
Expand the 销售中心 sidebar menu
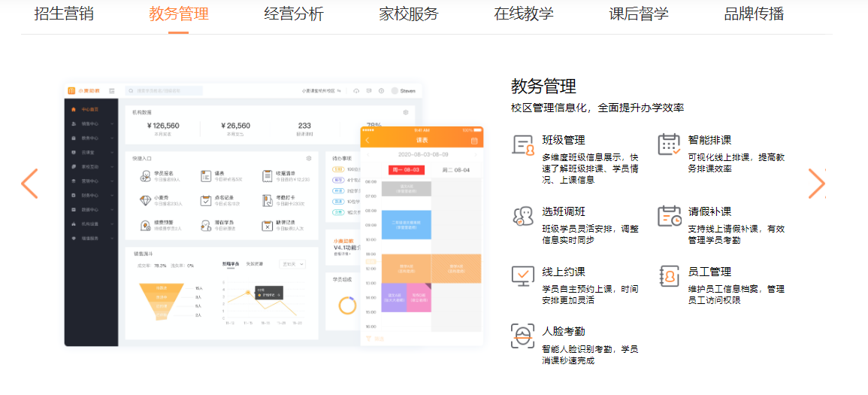[92, 123]
